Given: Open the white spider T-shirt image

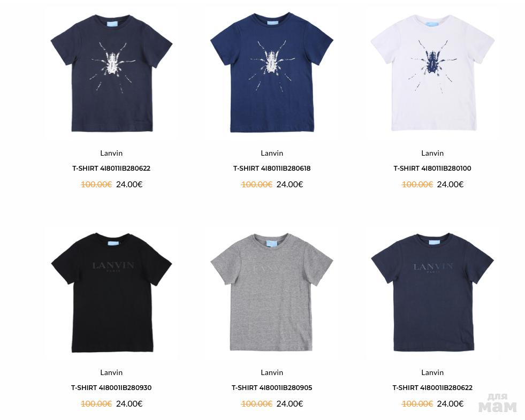Looking at the screenshot, I should (x=432, y=73).
